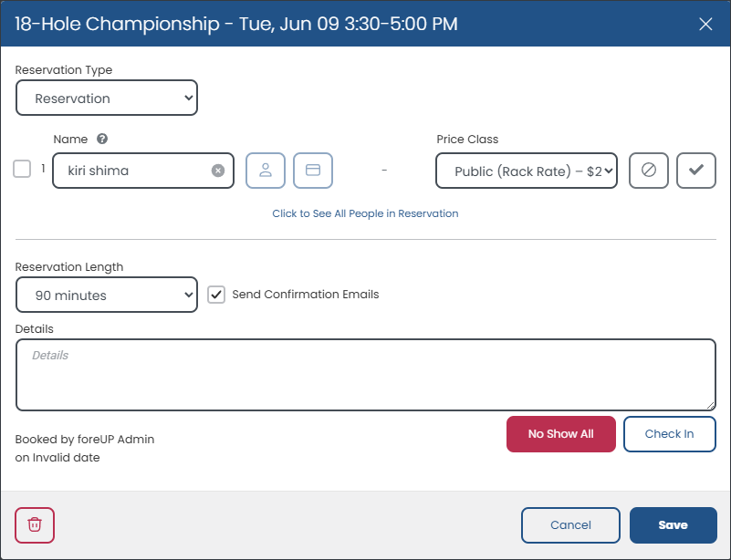
Task: Open the Reservation Length 90 minutes dropdown
Action: (107, 295)
